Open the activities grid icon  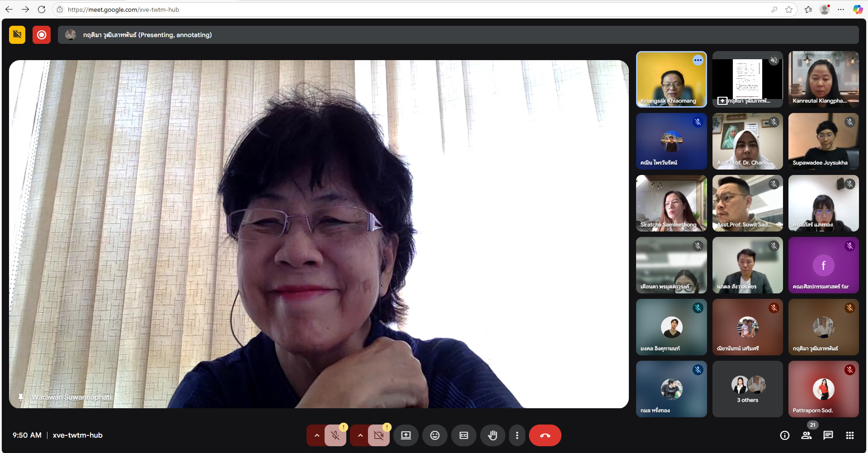coord(849,435)
